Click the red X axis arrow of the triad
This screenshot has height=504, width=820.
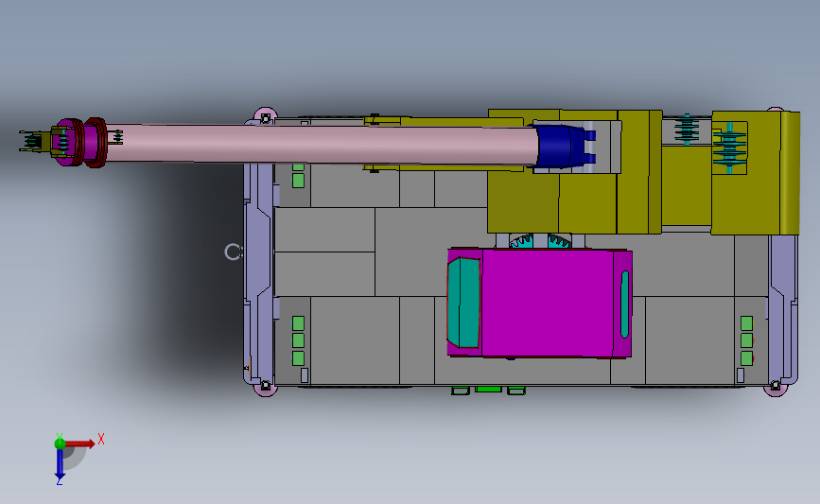79,443
